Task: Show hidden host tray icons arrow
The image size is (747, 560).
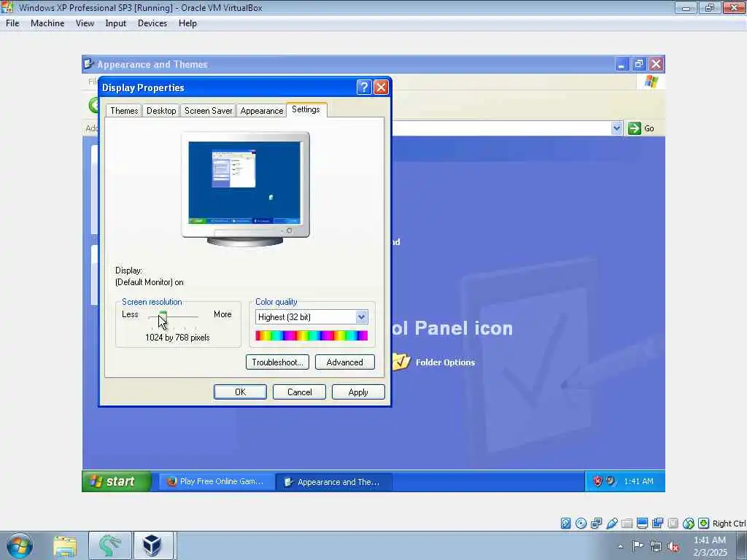Action: click(620, 546)
